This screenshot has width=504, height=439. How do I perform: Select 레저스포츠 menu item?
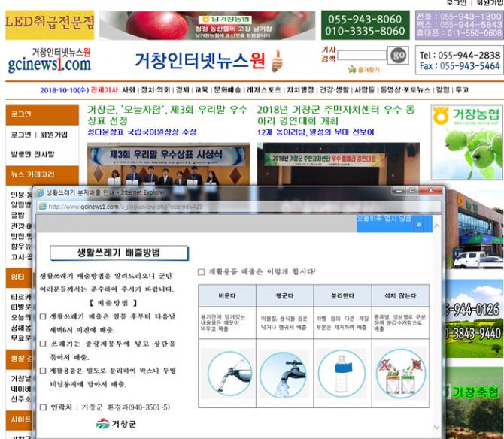point(263,90)
